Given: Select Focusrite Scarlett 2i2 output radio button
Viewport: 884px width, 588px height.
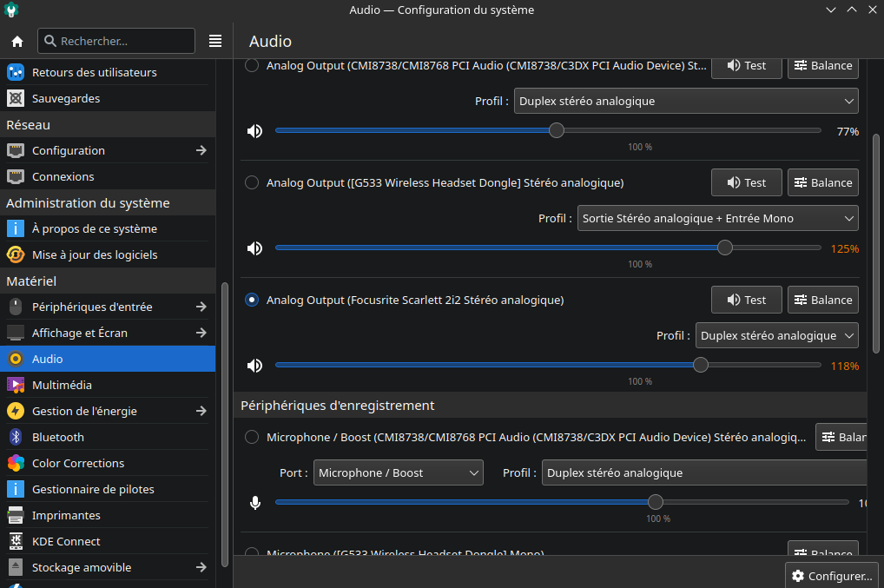Looking at the screenshot, I should (x=252, y=300).
